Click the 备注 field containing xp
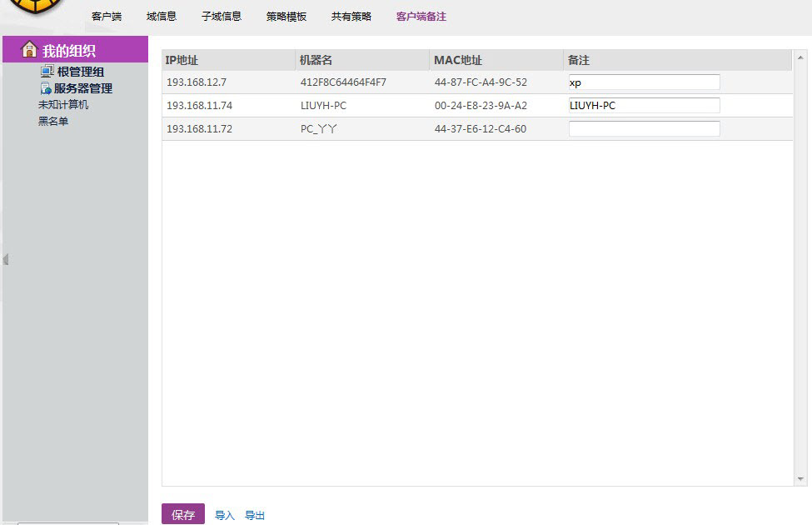The height and width of the screenshot is (525, 812). tap(644, 82)
